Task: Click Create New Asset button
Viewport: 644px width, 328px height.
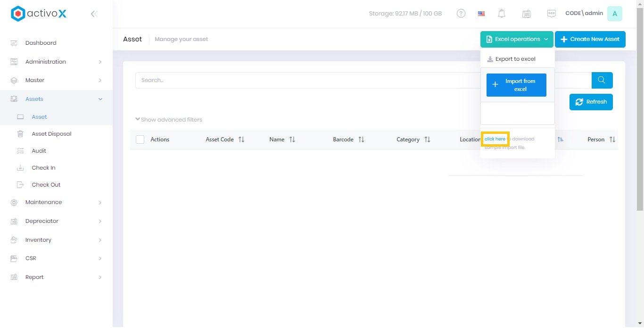Action: 590,39
